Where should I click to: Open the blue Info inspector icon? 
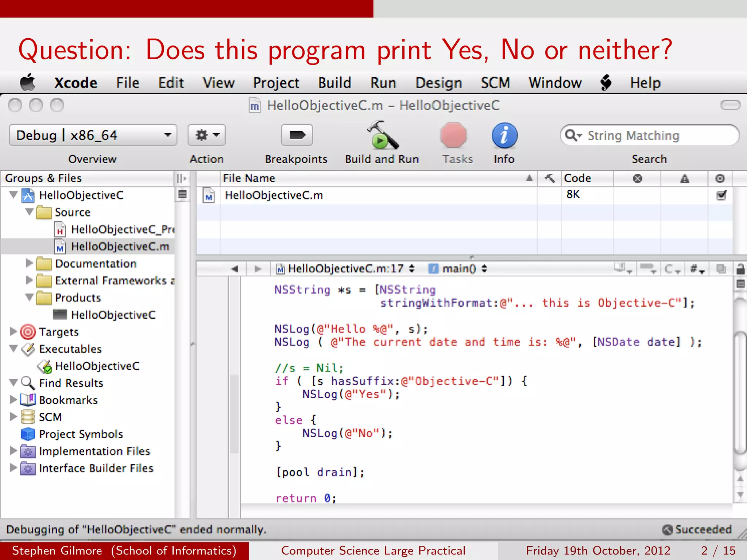504,136
